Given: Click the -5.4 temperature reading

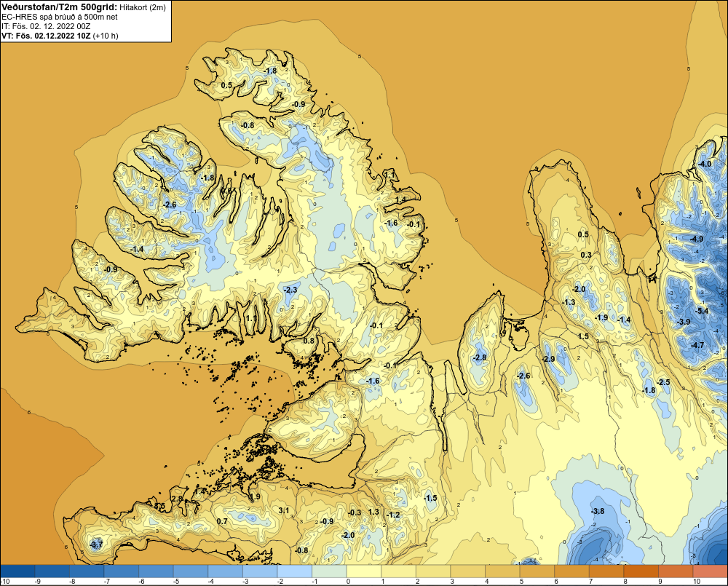Looking at the screenshot, I should (x=702, y=311).
